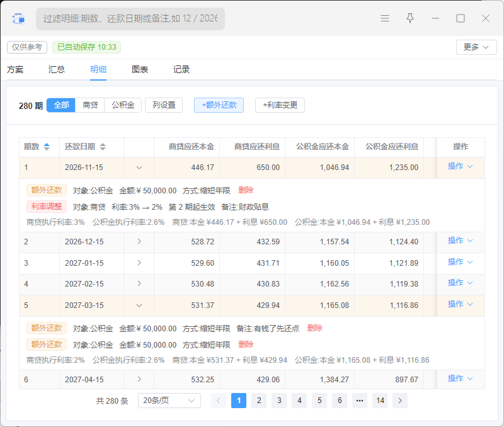Open 列设置 column settings
504x427 pixels.
pos(164,105)
